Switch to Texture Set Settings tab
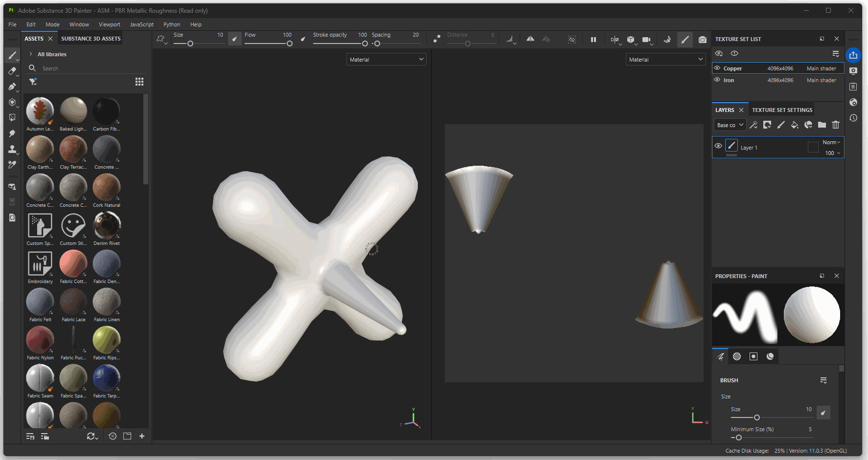This screenshot has height=460, width=868. (x=782, y=110)
